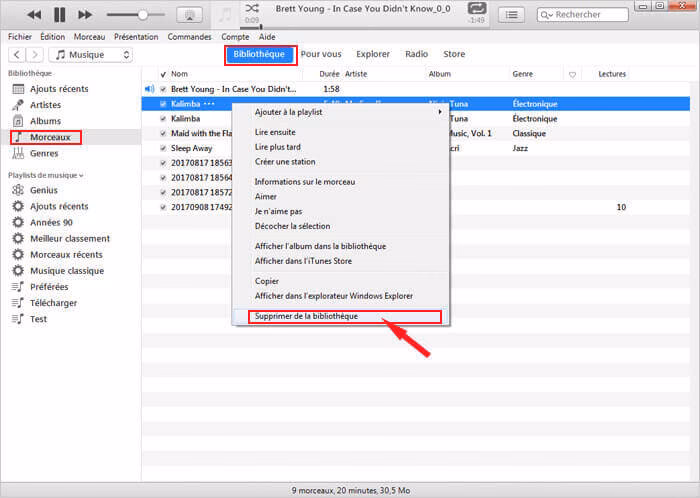Screen dimensions: 700x498
Task: Choose Décocher la sélection
Action: point(292,226)
